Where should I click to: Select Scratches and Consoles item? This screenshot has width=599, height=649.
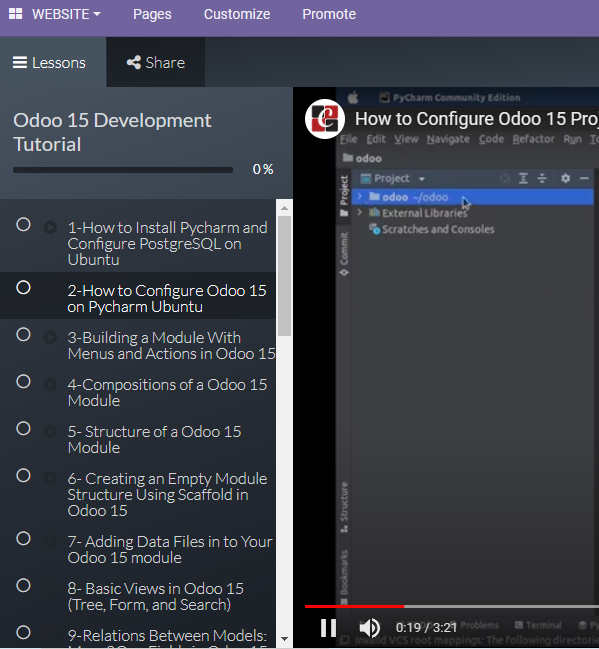tap(432, 229)
